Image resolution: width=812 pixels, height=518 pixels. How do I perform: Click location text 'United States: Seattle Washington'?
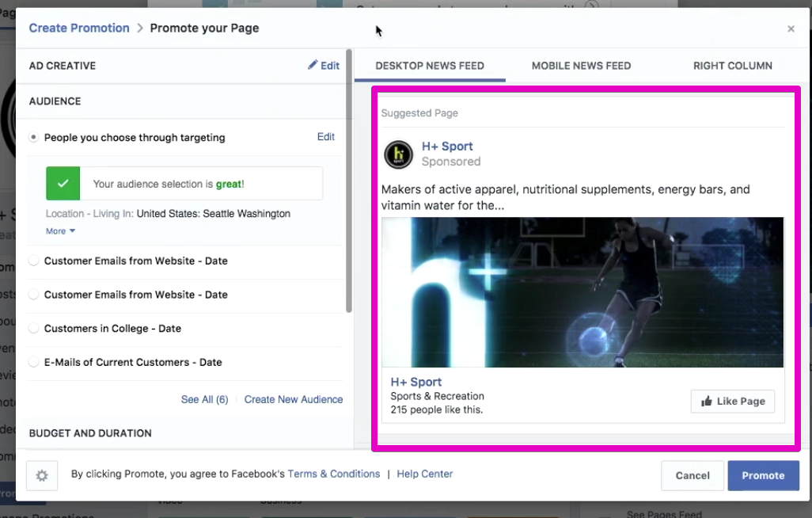click(214, 214)
